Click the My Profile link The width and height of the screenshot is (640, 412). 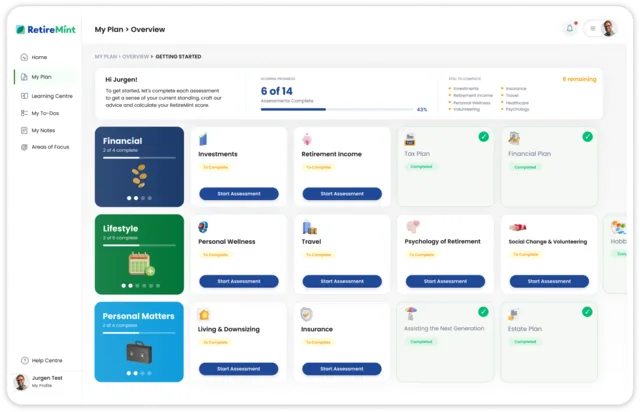[x=42, y=385]
